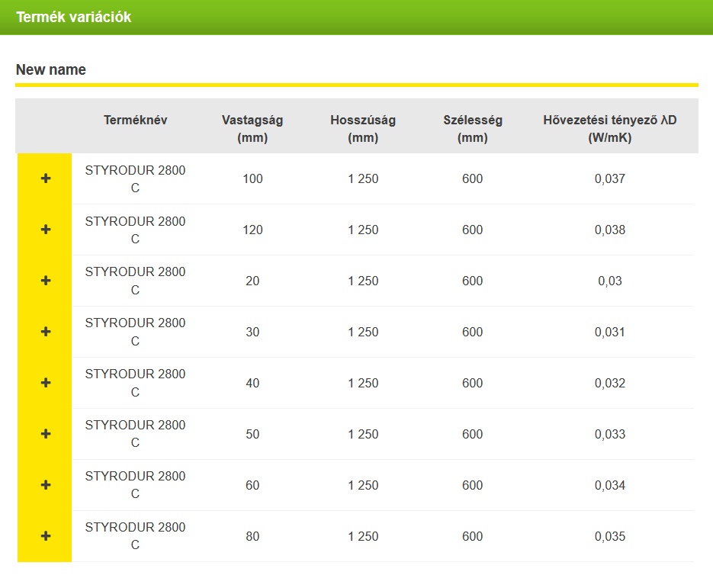Click the width 600 in the 100 mm row

tap(473, 178)
